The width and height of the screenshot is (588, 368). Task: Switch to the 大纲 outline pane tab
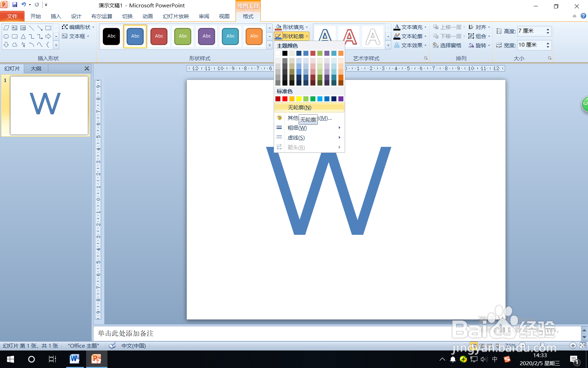36,68
